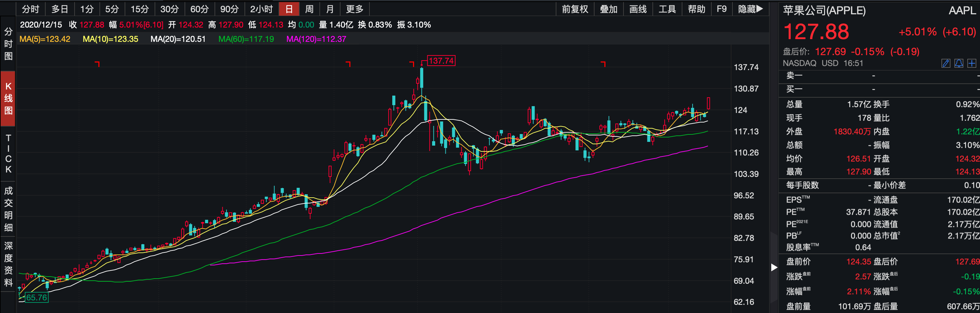980x313 pixels.
Task: Click the pencil edit note icon
Action: click(x=946, y=63)
